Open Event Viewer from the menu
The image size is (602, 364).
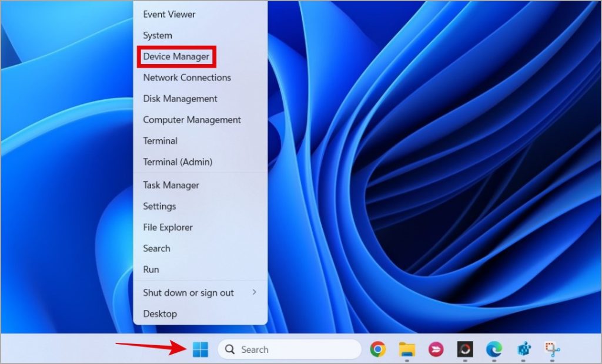(x=200, y=14)
